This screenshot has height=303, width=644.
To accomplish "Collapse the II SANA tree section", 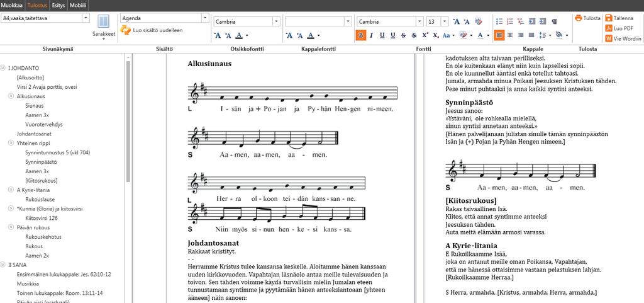I will coord(3,265).
